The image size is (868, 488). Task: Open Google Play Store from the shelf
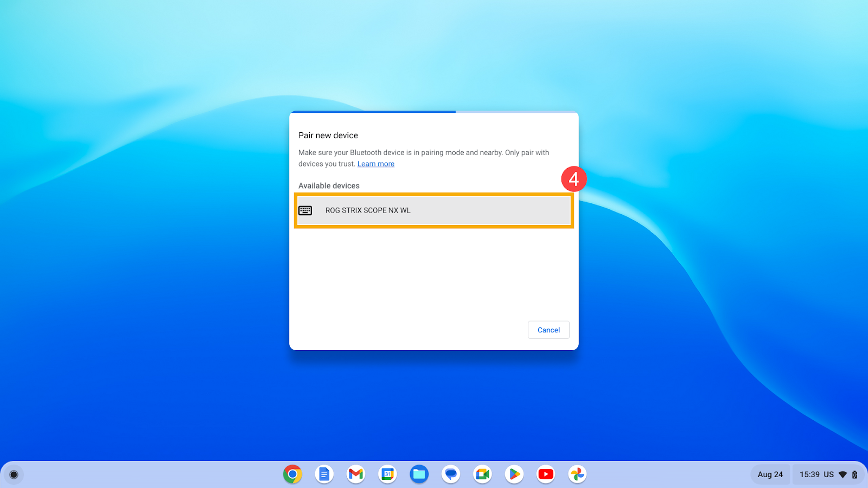click(514, 474)
